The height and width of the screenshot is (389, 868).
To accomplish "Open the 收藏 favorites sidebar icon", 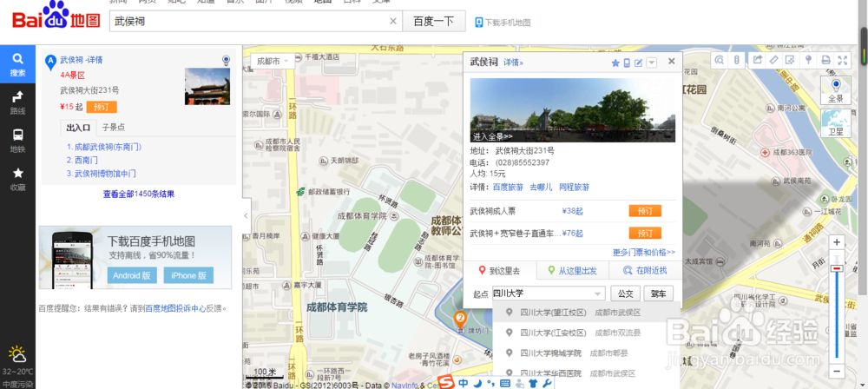I will (17, 179).
